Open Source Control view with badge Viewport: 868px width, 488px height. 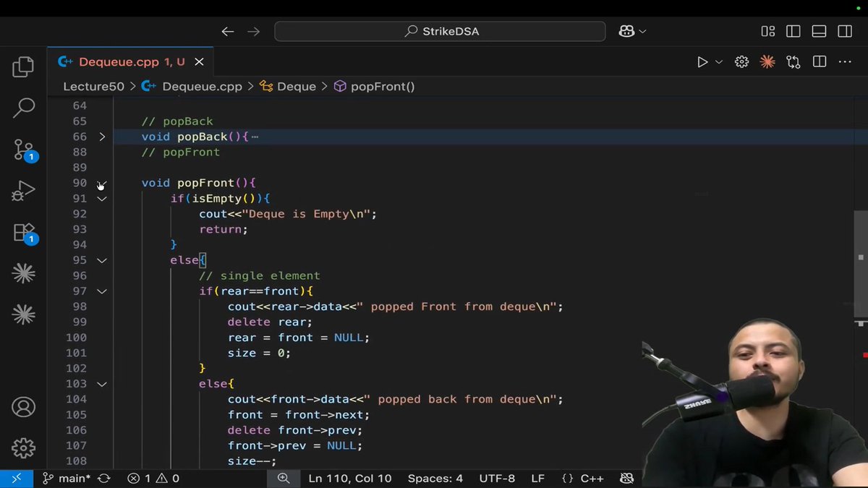25,150
